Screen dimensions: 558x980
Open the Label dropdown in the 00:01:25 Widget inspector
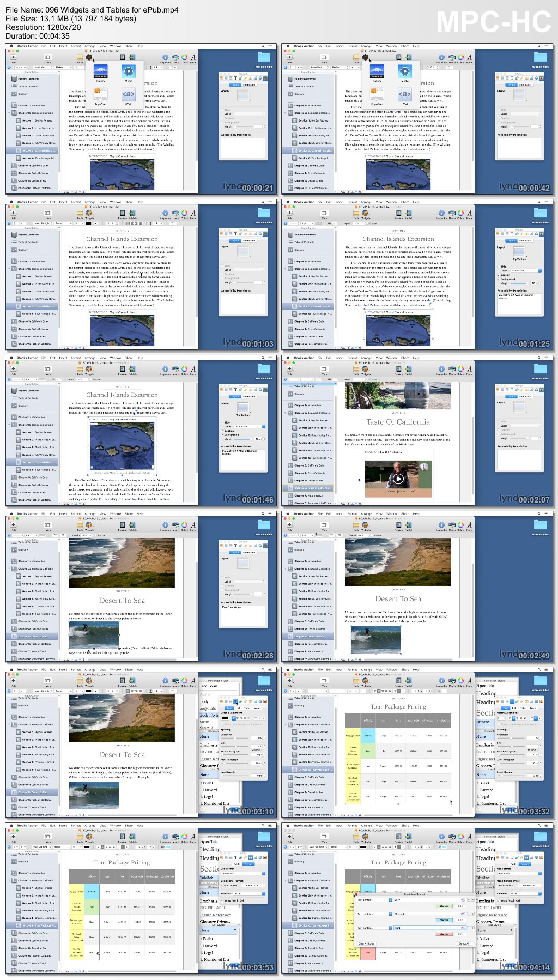(526, 270)
